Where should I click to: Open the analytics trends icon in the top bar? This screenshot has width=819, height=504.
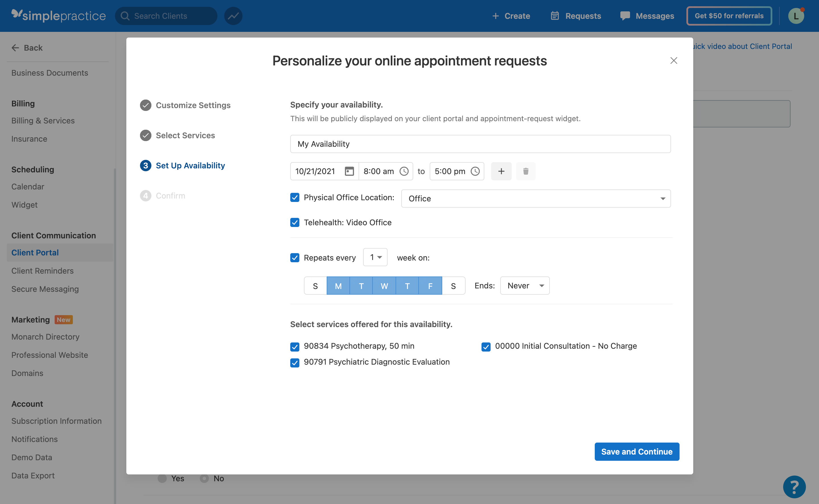(233, 16)
